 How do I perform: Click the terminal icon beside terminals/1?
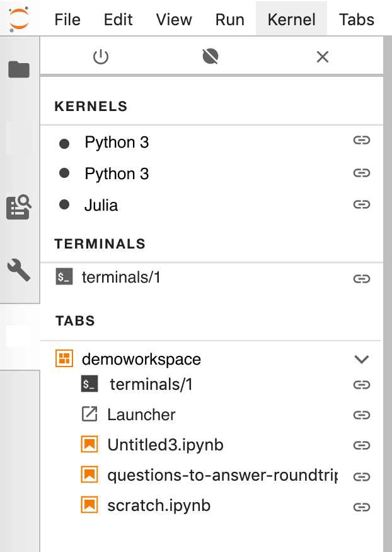[64, 276]
